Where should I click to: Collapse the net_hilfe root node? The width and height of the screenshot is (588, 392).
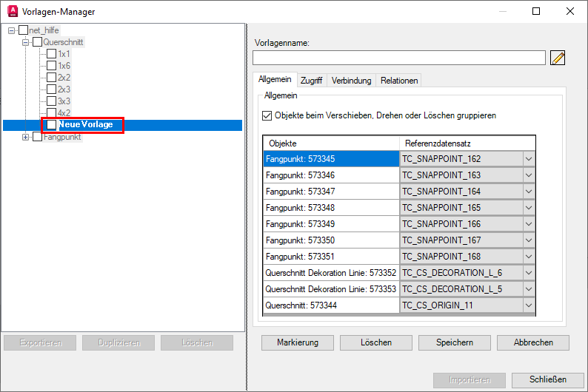click(x=12, y=30)
